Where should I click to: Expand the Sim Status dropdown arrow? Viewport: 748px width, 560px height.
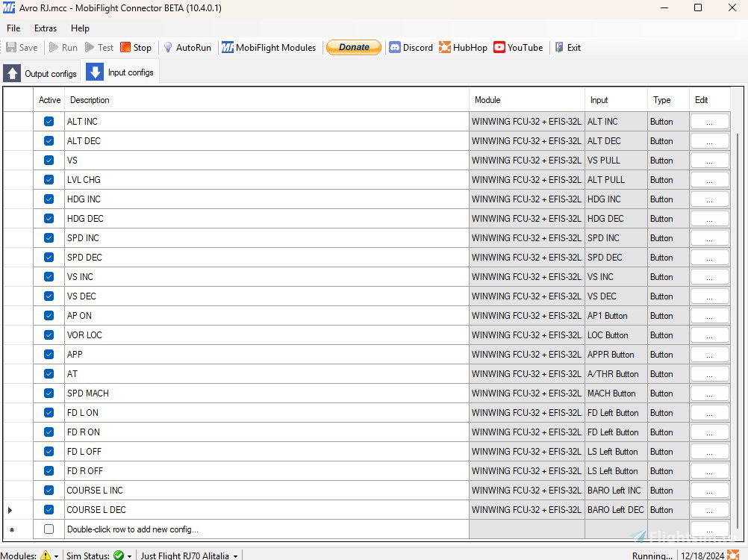[129, 556]
